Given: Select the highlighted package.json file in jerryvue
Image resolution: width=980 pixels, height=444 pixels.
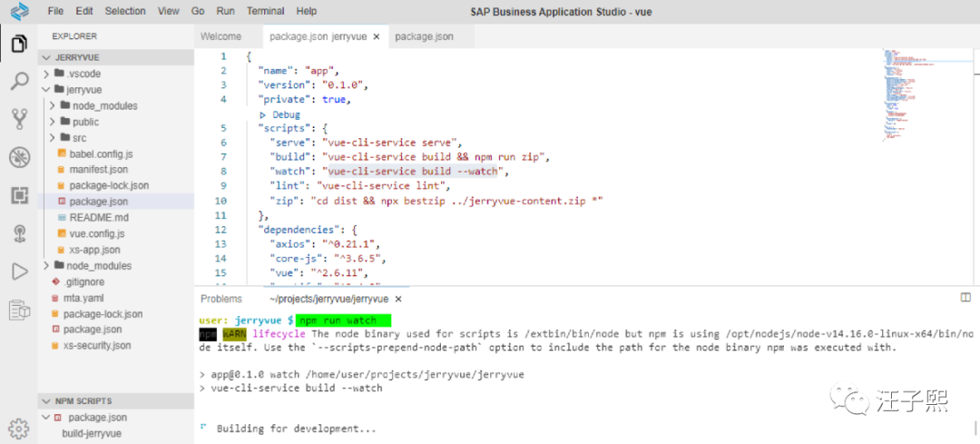Looking at the screenshot, I should click(115, 202).
